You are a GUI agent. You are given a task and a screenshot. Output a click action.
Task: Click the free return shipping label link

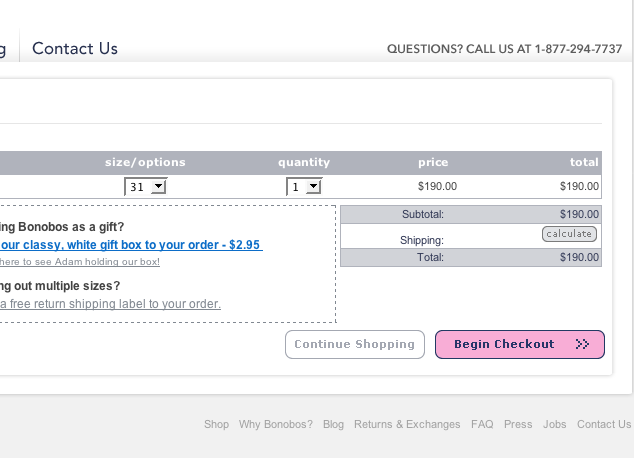110,304
